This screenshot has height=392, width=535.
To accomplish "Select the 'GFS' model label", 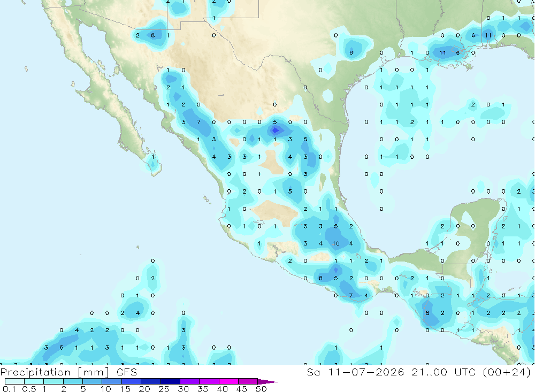I will (127, 372).
